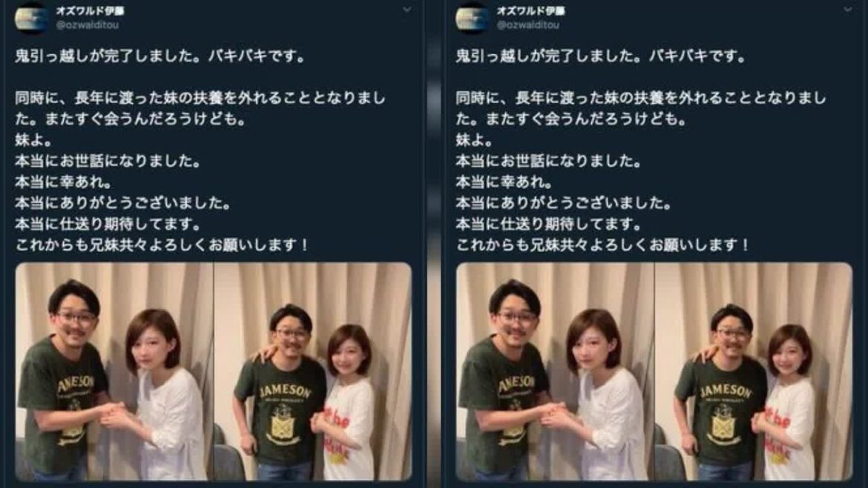Click the オズワルド伊藤 display name in right tweet

click(531, 10)
